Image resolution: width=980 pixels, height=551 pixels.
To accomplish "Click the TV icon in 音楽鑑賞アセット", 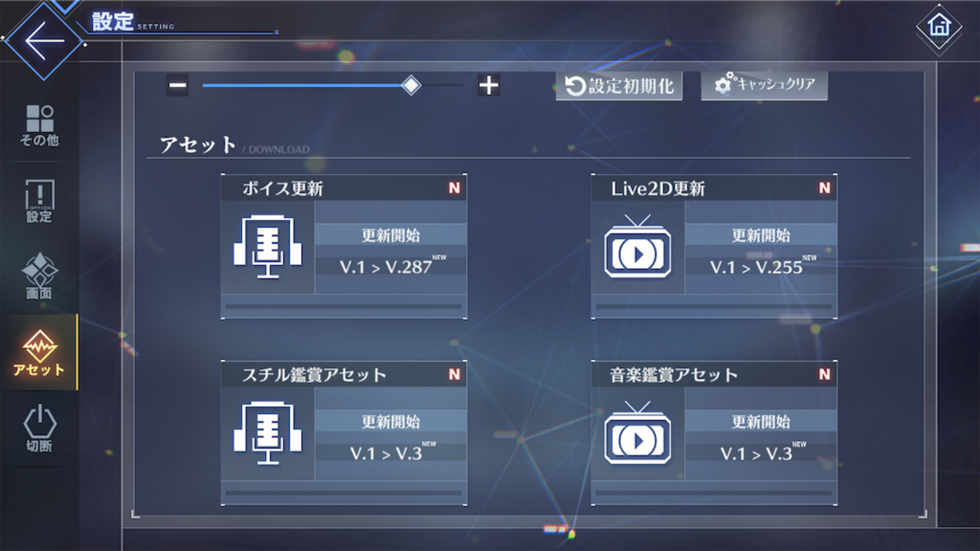I will 638,433.
